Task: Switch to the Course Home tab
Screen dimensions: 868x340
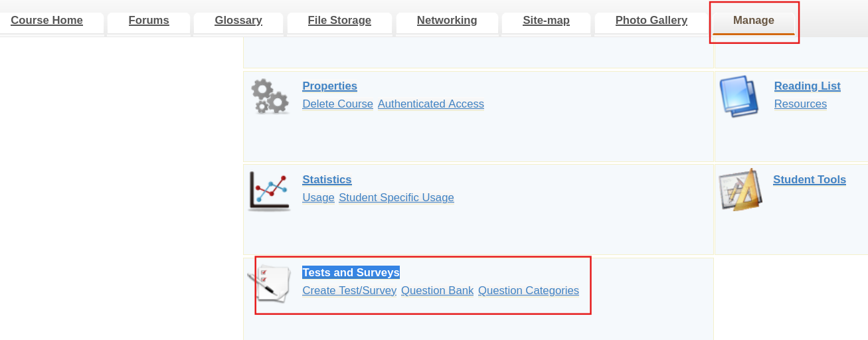Action: coord(46,21)
